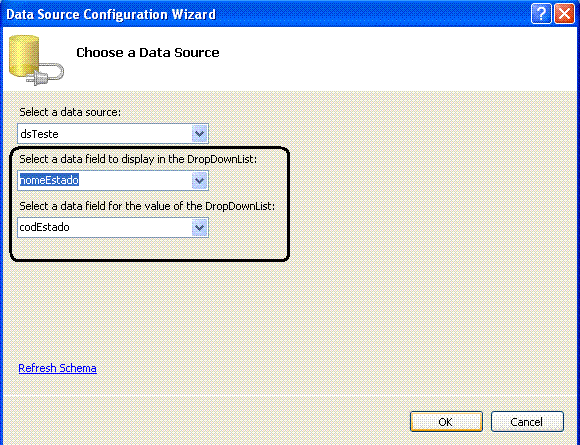Dismiss the wizard using Cancel

pyautogui.click(x=527, y=422)
